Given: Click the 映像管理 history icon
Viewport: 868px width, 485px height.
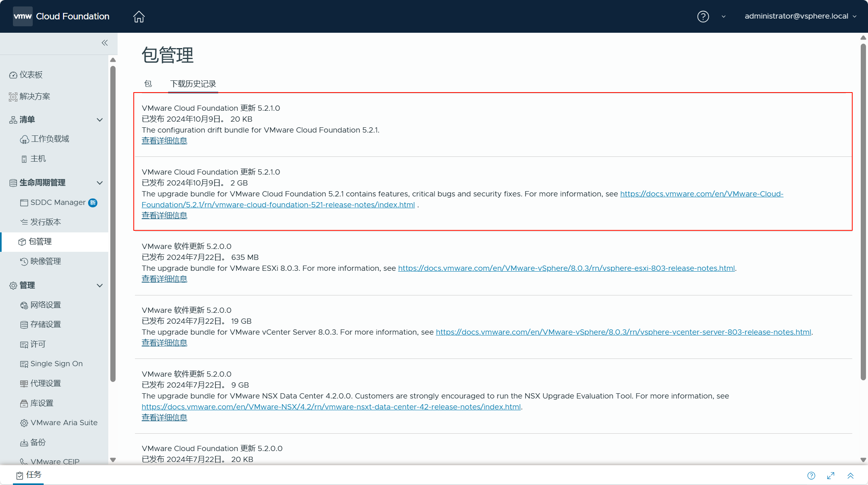Looking at the screenshot, I should [24, 261].
